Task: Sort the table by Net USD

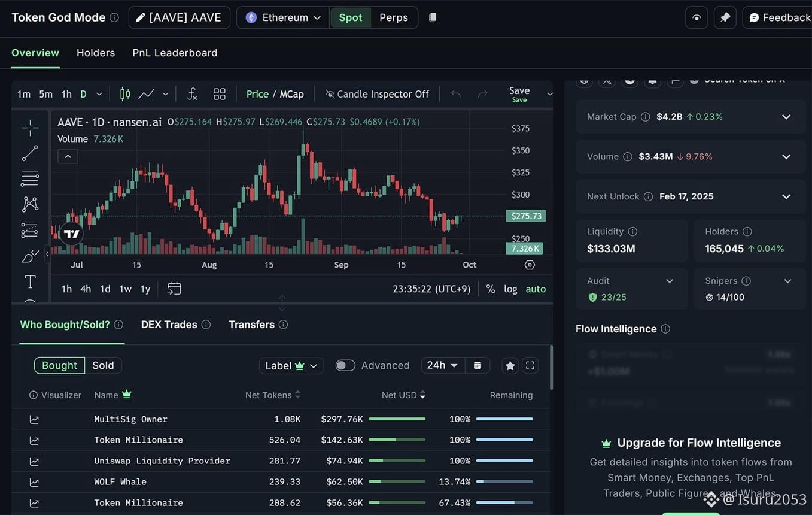Action: tap(404, 395)
